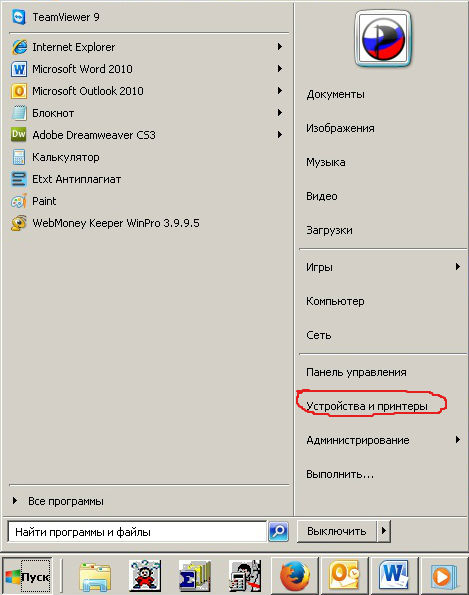Click the Найти программы и файлы search field
The height and width of the screenshot is (595, 469).
(x=137, y=532)
